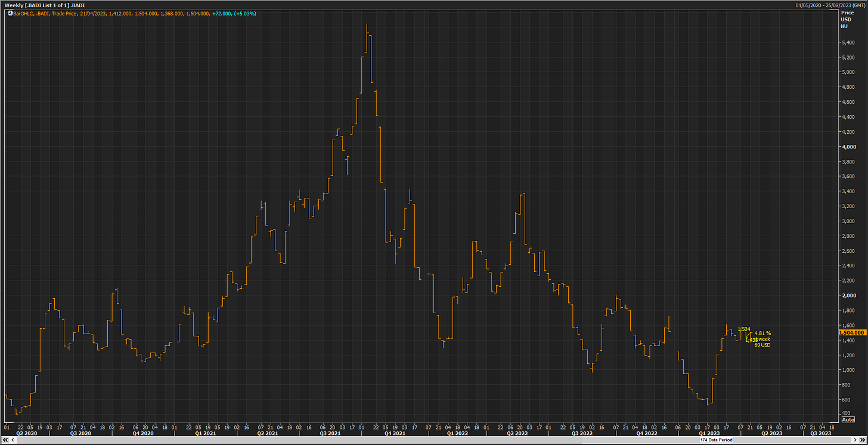The image size is (868, 445).
Task: Step scrollbar left with single left arrow
Action: pos(13,439)
